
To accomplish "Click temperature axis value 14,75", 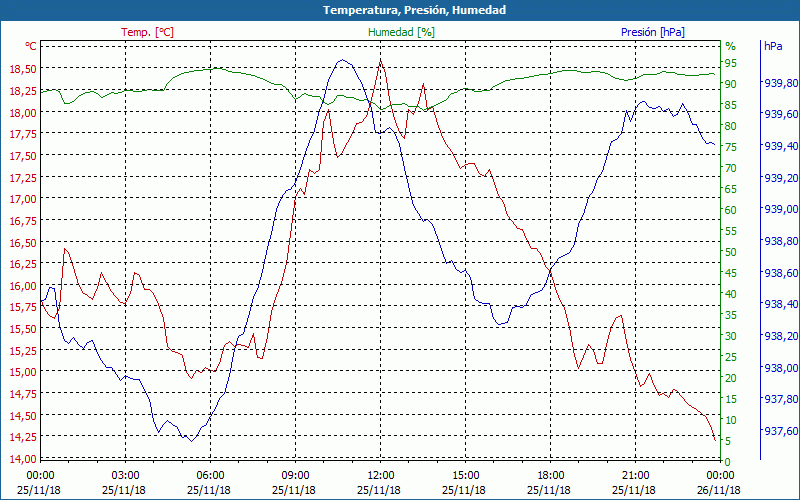I will 22,394.
